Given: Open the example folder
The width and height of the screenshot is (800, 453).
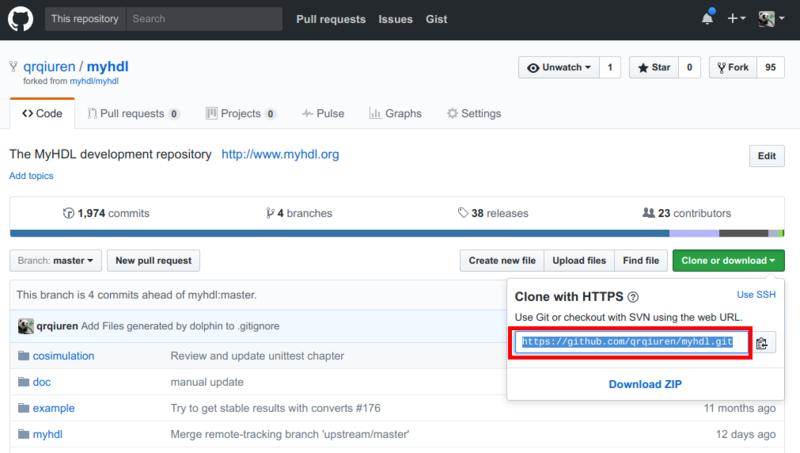Looking at the screenshot, I should coord(54,408).
